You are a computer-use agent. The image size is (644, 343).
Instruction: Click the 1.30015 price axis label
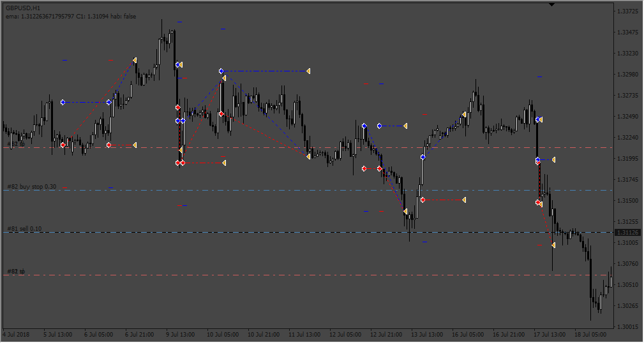point(628,326)
